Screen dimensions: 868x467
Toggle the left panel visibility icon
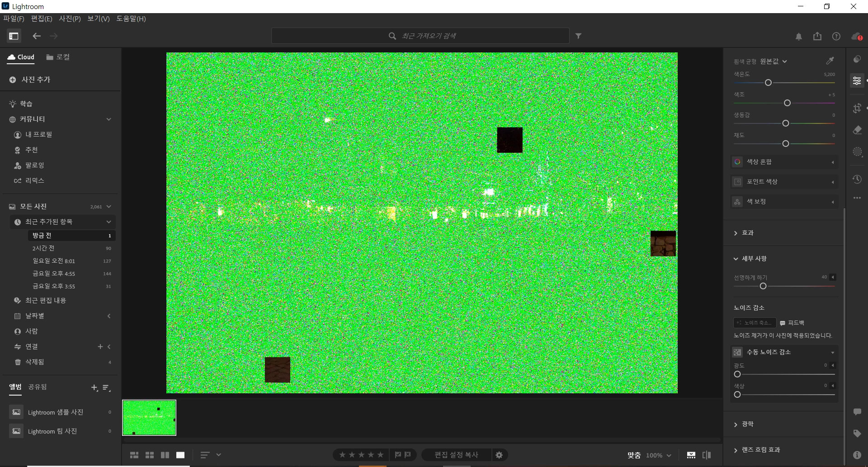[x=14, y=36]
